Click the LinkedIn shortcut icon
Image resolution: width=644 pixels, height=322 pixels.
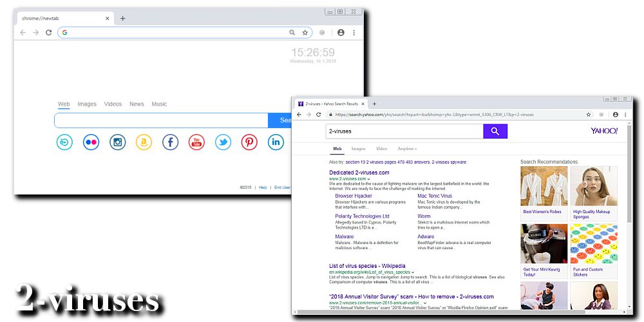coord(276,142)
